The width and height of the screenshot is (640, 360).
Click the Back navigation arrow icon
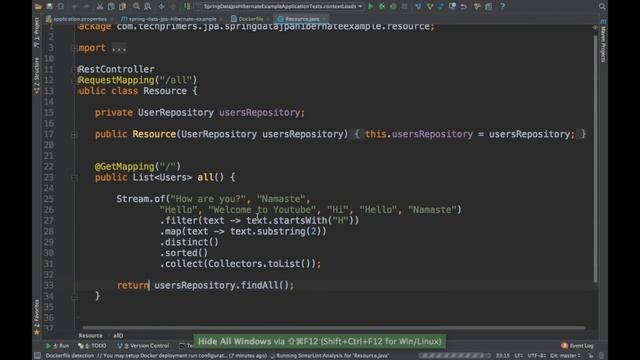click(x=162, y=7)
